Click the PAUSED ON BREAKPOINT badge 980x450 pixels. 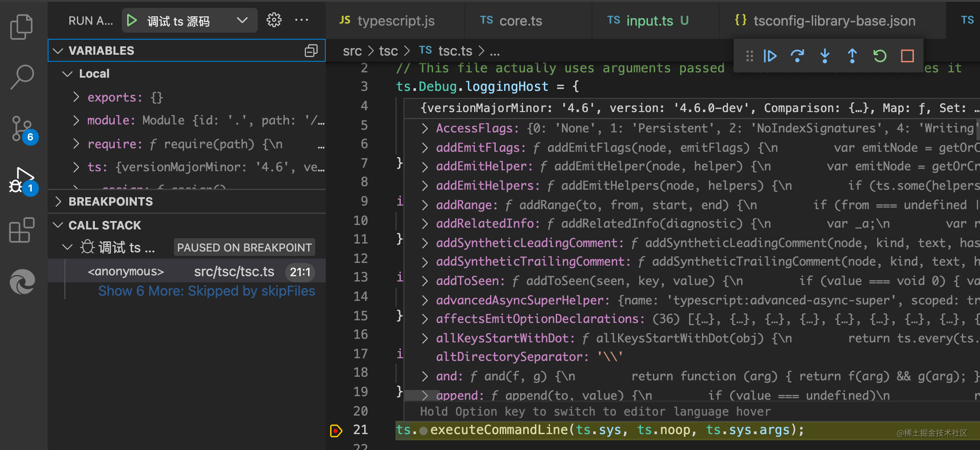(245, 247)
